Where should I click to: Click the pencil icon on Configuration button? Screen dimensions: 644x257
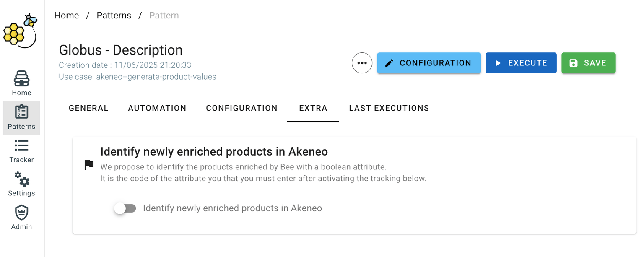click(389, 63)
